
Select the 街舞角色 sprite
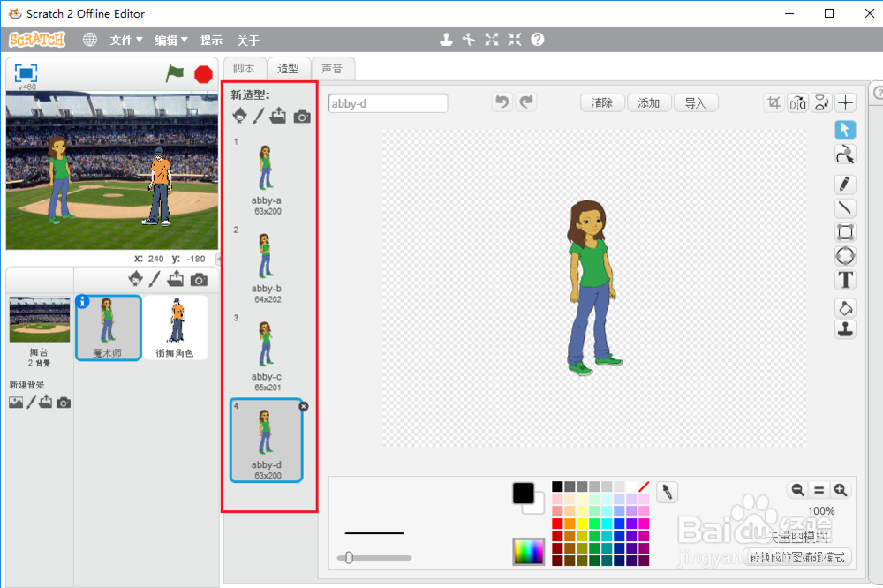(x=175, y=328)
